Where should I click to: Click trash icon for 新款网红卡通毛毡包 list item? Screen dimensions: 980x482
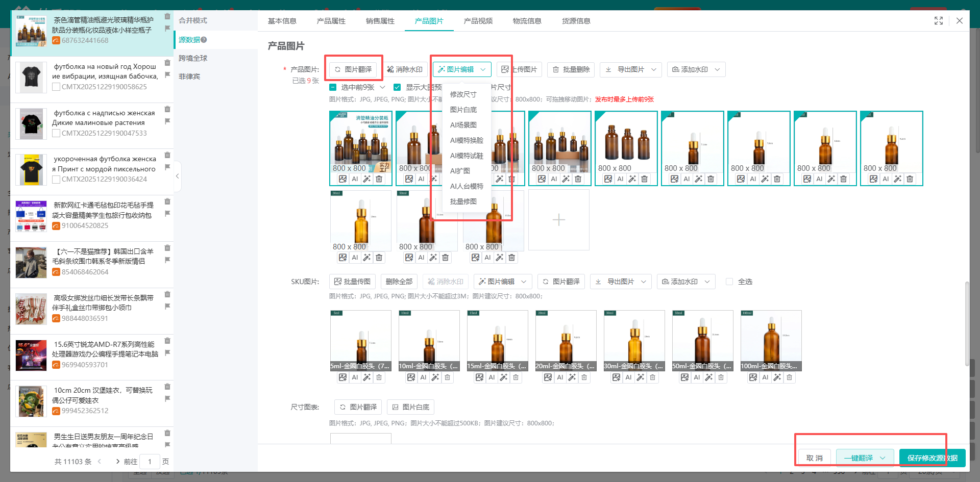(x=167, y=202)
